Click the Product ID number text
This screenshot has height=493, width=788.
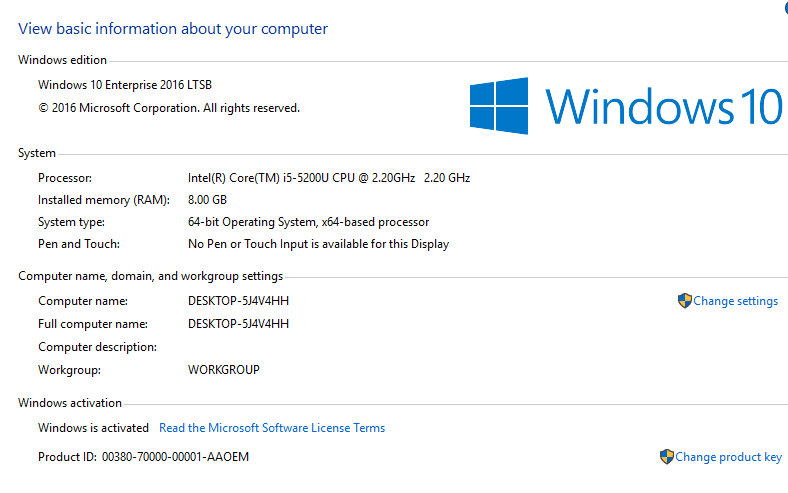(175, 457)
